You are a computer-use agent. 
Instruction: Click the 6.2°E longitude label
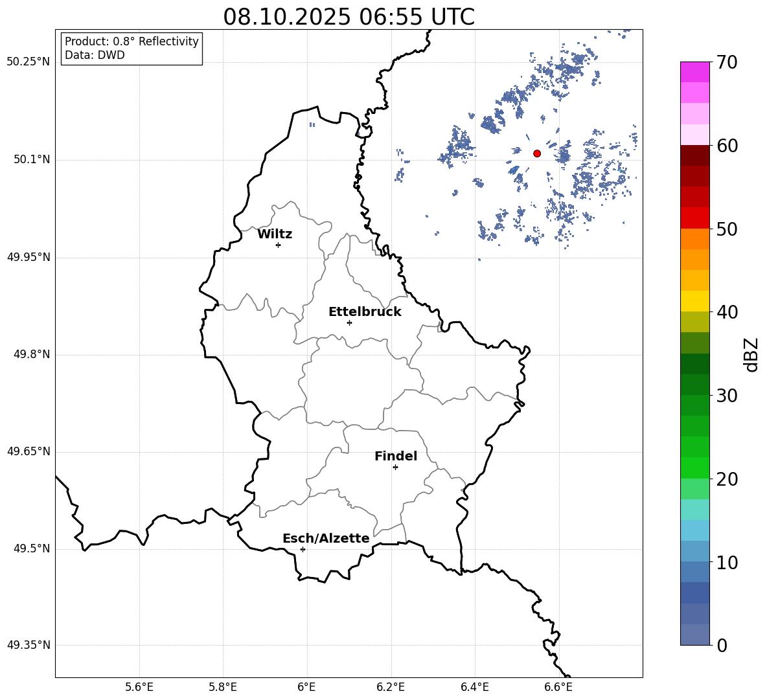point(391,687)
